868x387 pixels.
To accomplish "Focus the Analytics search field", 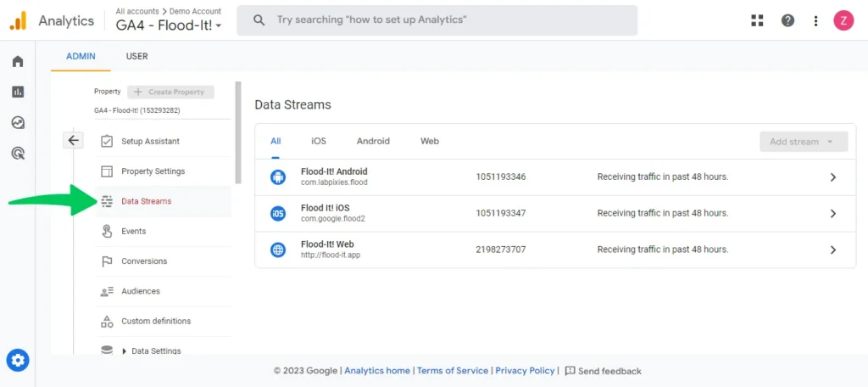I will click(437, 20).
